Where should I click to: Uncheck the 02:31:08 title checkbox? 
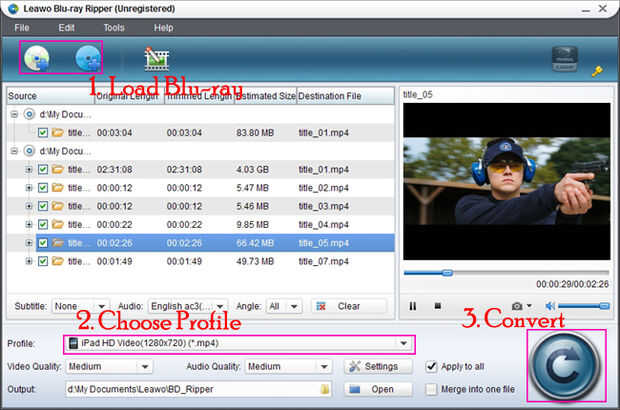[43, 170]
